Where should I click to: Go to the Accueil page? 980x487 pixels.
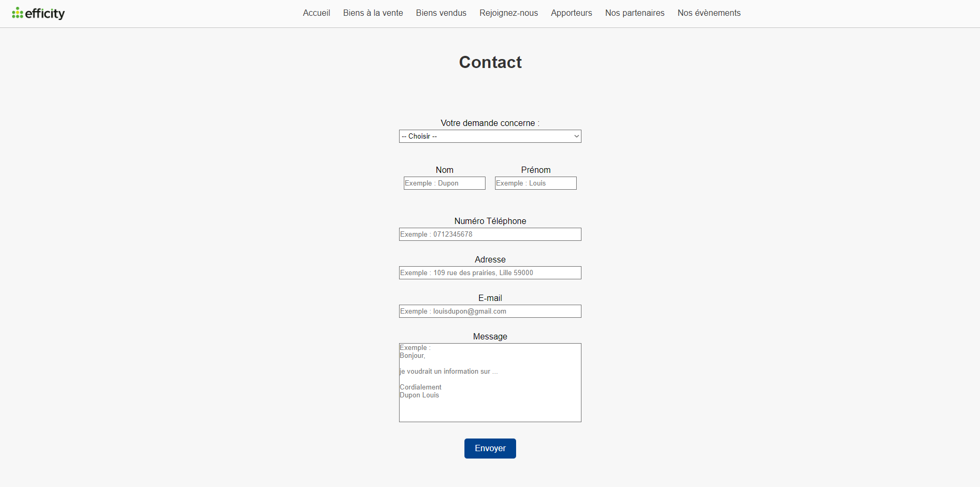coord(316,13)
